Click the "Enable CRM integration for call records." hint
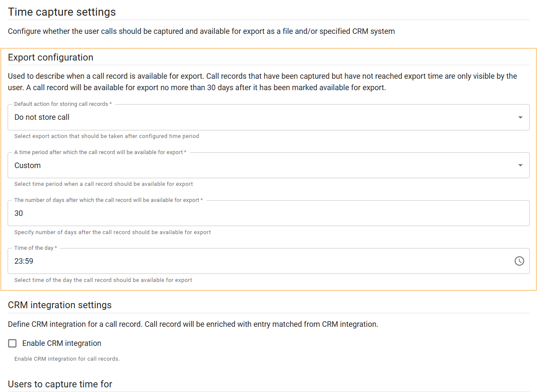 (x=67, y=359)
